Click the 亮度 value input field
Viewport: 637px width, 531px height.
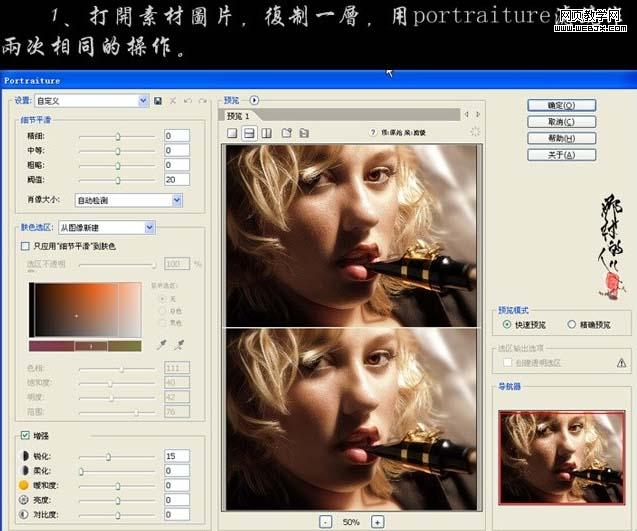tap(177, 500)
